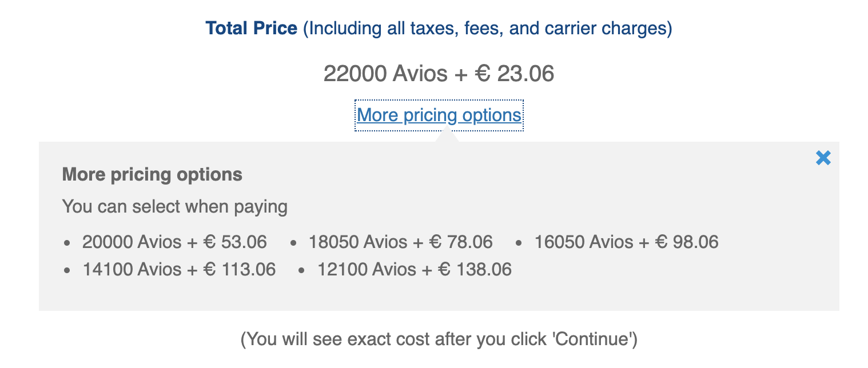The image size is (868, 368).
Task: Click the 'You can select when paying' text
Action: click(x=174, y=206)
